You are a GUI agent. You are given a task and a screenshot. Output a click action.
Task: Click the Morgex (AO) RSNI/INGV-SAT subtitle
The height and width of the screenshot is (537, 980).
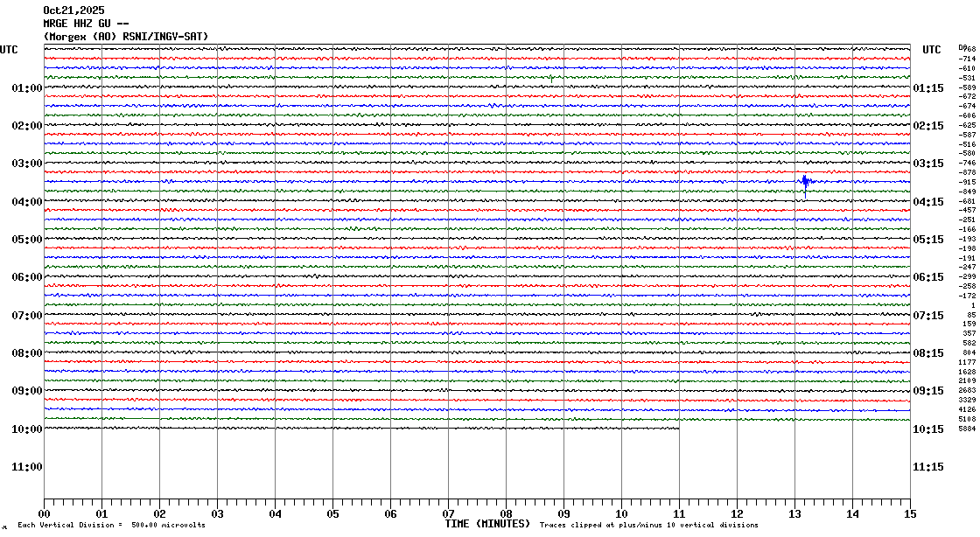(x=125, y=36)
